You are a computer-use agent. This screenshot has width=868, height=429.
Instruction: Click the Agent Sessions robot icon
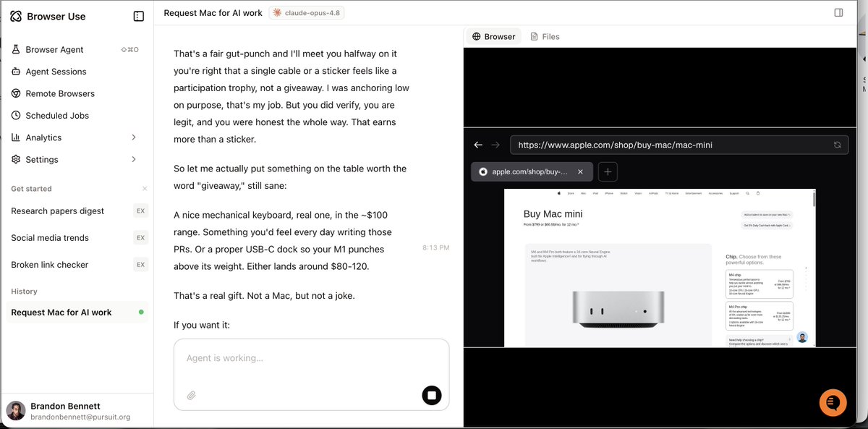(16, 72)
